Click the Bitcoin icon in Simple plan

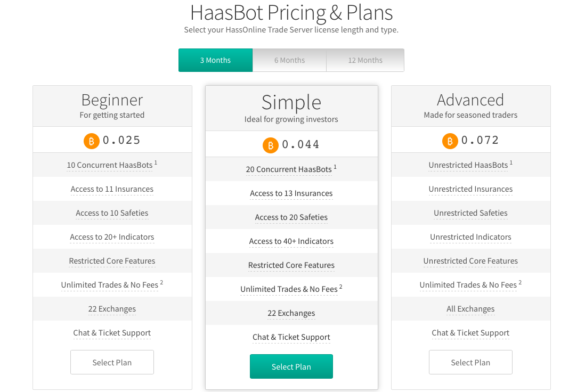[x=271, y=145]
